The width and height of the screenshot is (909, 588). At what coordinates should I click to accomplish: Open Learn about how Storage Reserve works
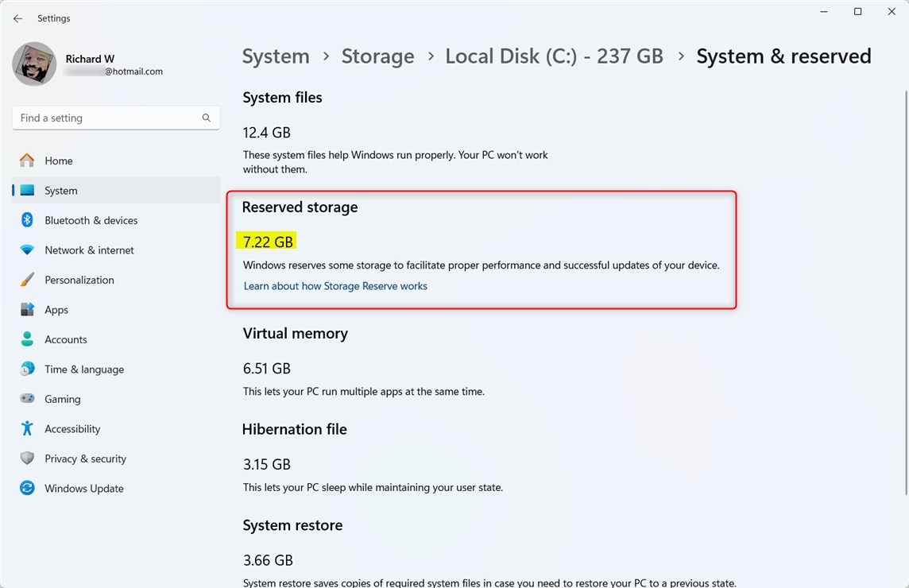coord(335,285)
